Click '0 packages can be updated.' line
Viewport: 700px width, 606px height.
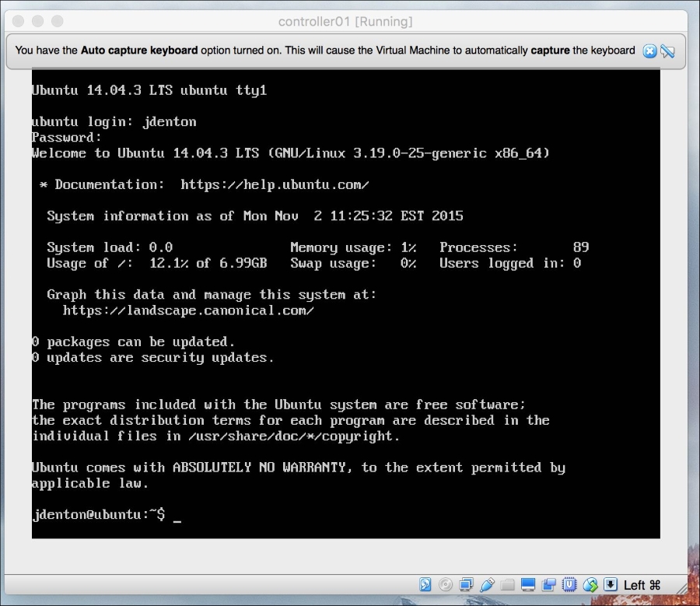133,342
